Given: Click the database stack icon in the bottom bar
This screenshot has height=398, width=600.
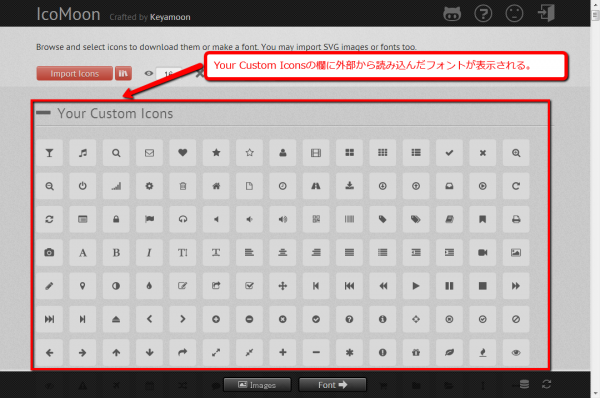Looking at the screenshot, I should pos(524,384).
